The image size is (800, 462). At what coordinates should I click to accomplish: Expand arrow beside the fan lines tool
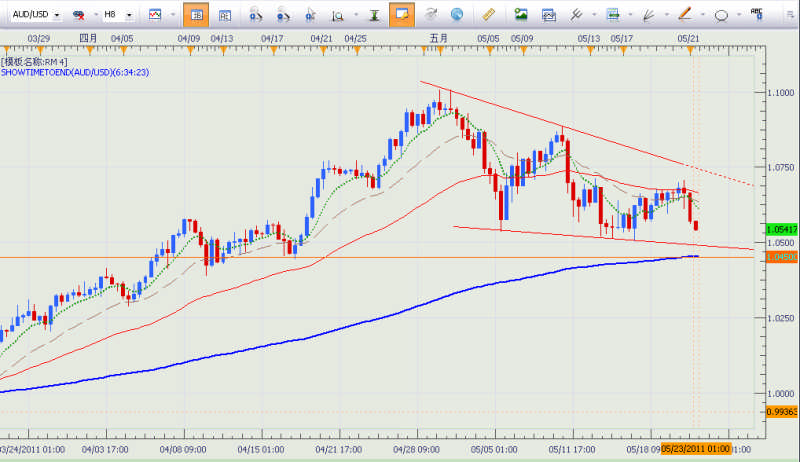(666, 15)
